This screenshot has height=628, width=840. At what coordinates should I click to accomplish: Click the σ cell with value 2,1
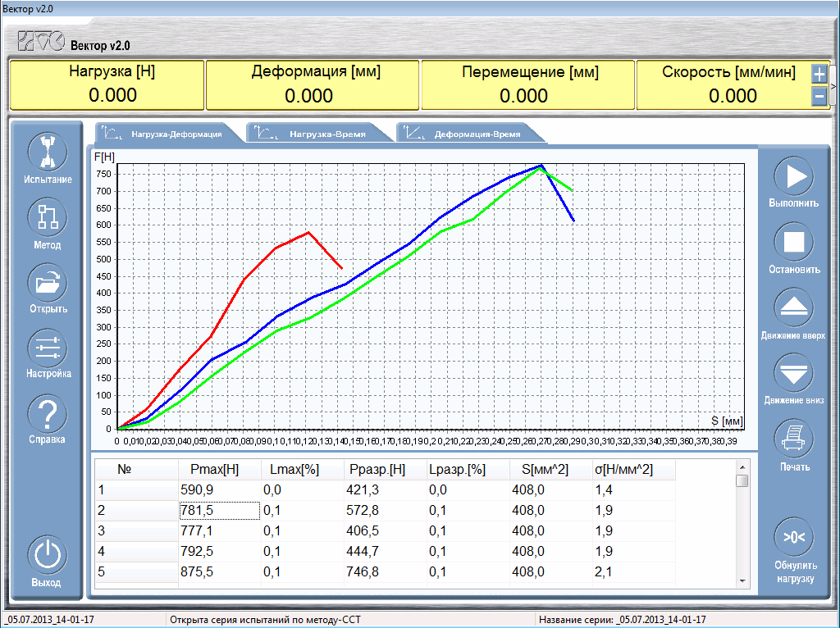634,571
